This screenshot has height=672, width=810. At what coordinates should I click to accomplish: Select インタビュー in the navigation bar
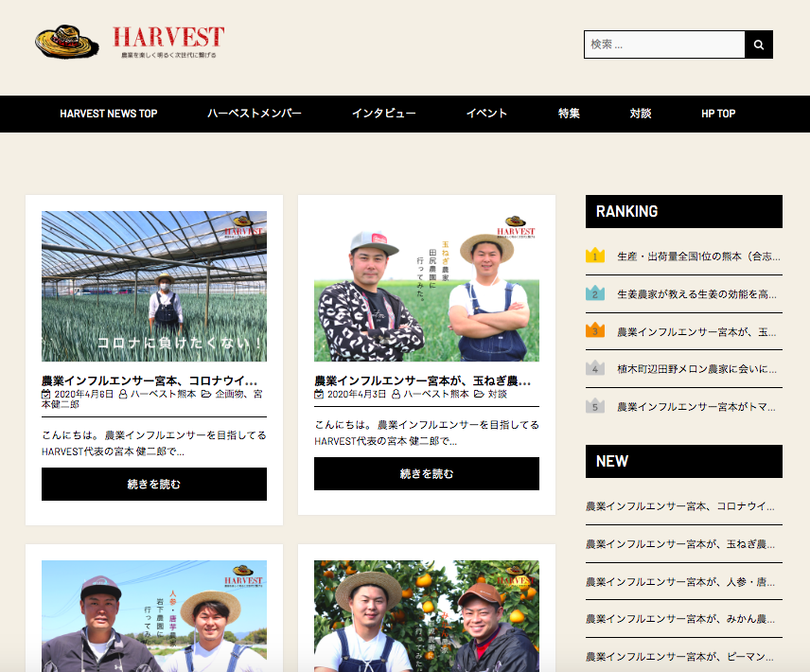point(384,114)
